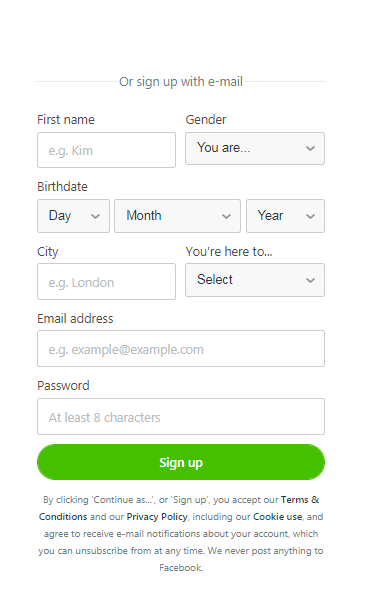
Task: Open the Cookie use link
Action: pyautogui.click(x=277, y=517)
